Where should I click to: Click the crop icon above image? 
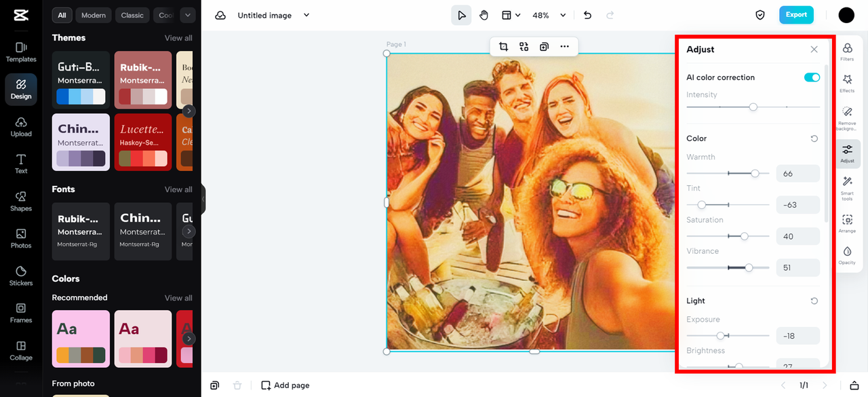[503, 47]
